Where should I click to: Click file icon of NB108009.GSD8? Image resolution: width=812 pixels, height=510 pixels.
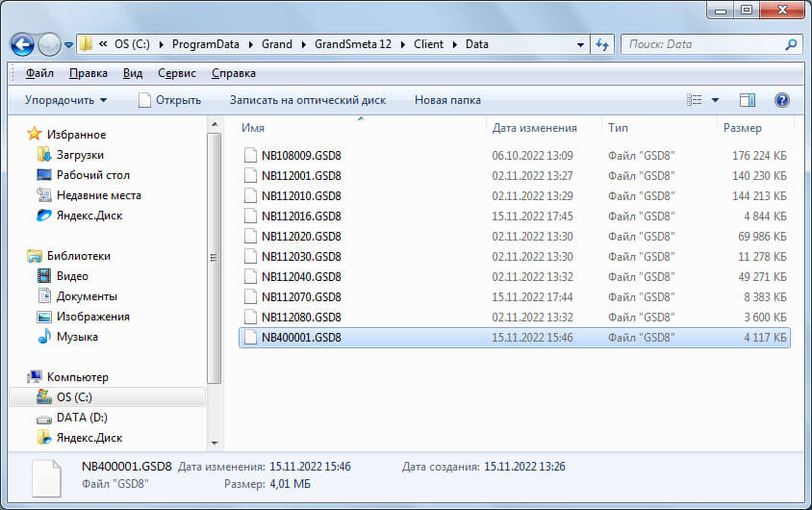click(250, 155)
